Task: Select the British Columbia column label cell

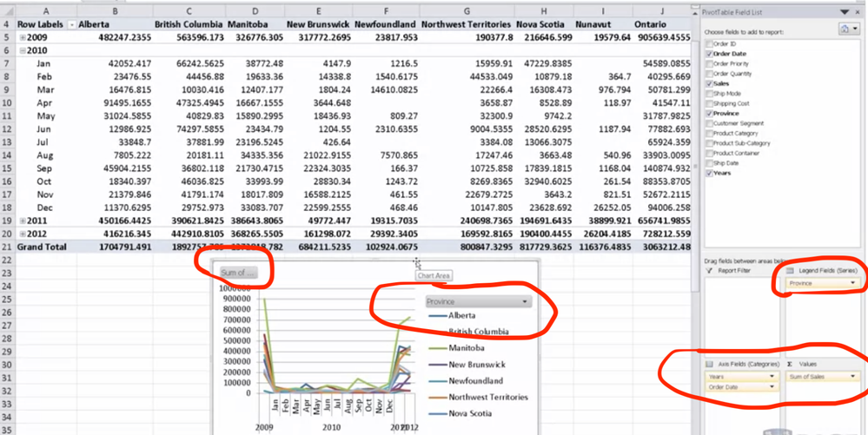Action: [x=189, y=24]
